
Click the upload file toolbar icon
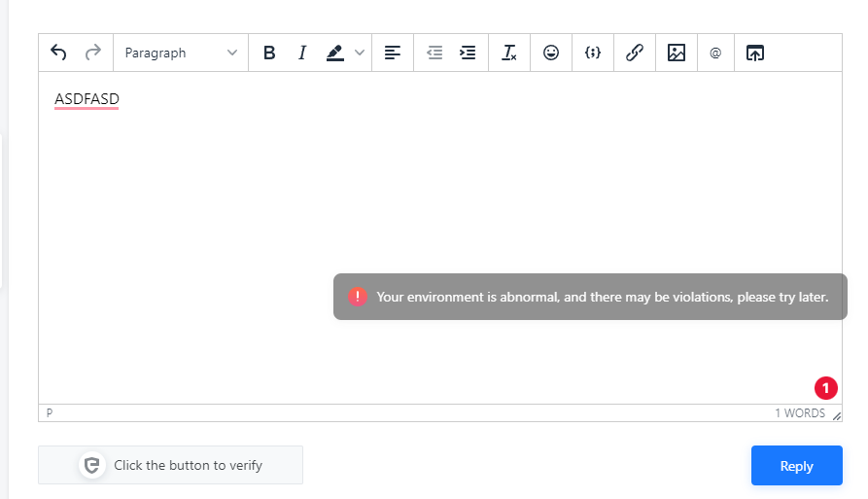[x=755, y=53]
